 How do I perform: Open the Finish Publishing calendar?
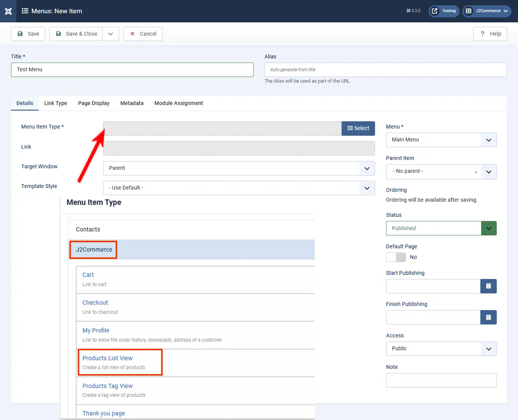[488, 317]
